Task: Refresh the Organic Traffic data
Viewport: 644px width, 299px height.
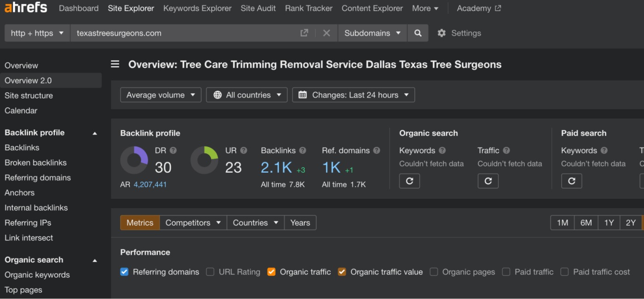Action: (x=488, y=181)
